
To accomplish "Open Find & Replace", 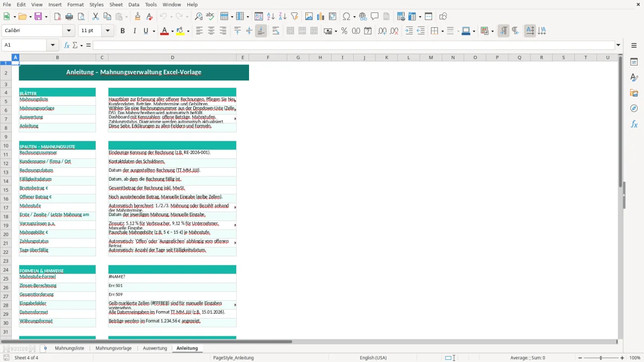I will pyautogui.click(x=198, y=17).
